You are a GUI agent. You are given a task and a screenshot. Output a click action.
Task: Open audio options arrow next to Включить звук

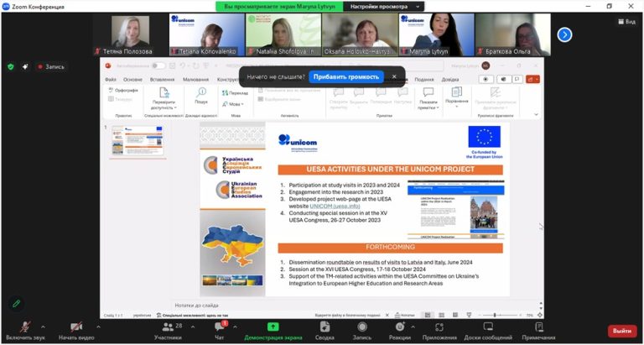[x=43, y=327]
